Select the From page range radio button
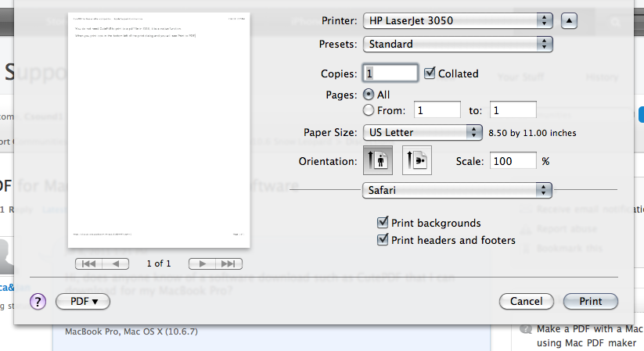The width and height of the screenshot is (644, 351). point(369,110)
